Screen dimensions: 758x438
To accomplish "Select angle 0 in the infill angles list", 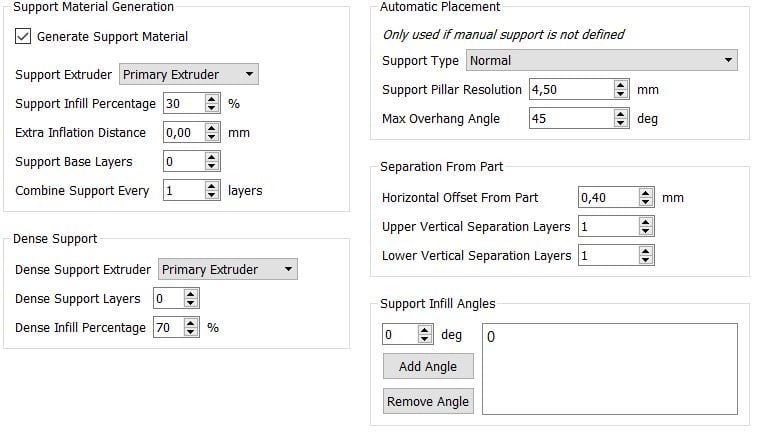I will [492, 337].
